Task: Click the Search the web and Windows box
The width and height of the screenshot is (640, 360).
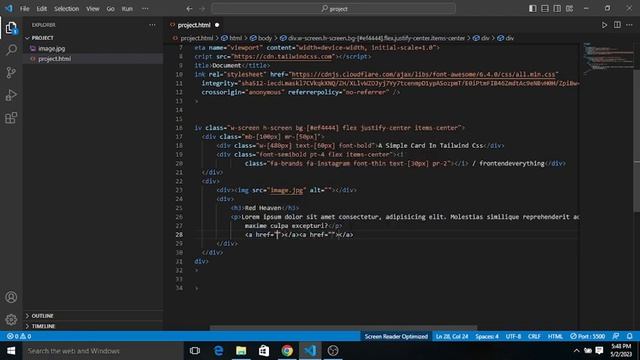Action: tap(103, 351)
